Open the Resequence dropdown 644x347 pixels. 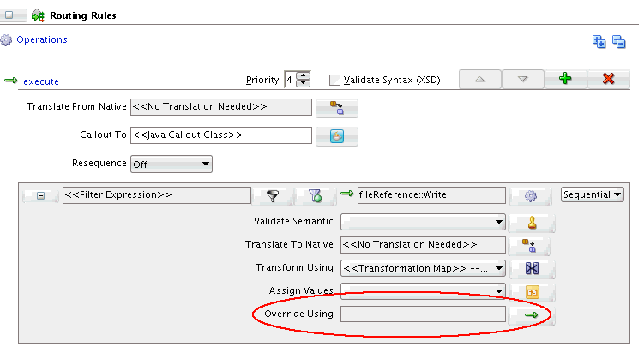click(x=171, y=163)
